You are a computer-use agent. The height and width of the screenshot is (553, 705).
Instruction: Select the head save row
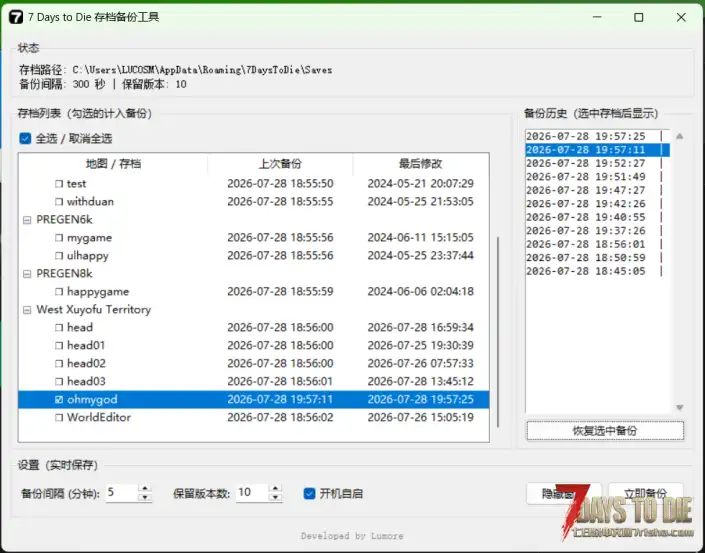[x=254, y=328]
